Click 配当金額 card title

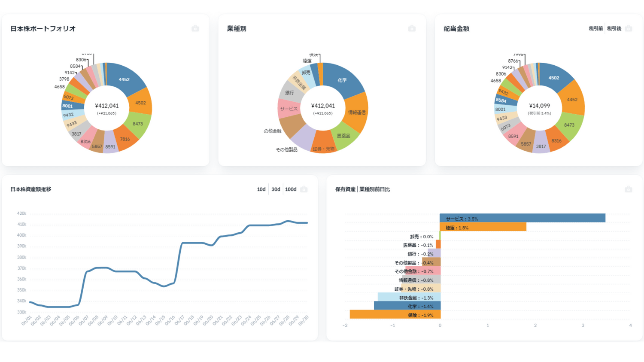click(456, 28)
